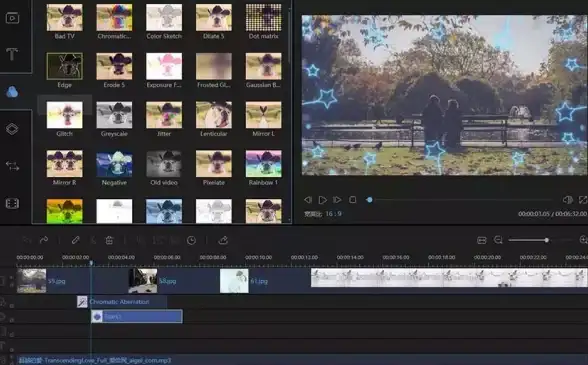Select the Mirror L filter
588x365 pixels.
(x=264, y=115)
